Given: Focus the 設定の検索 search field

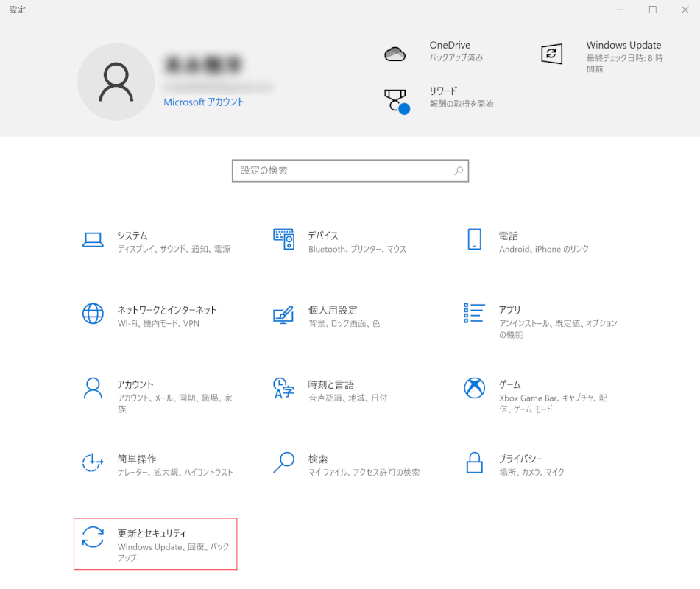Looking at the screenshot, I should (x=350, y=171).
